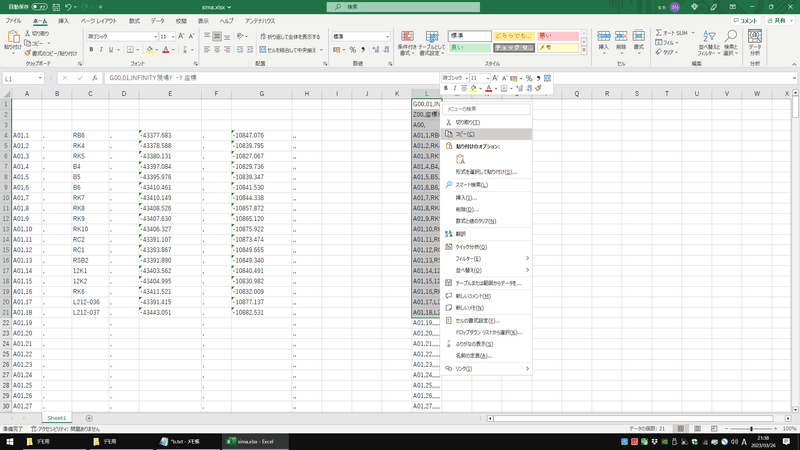Open the ribbon font name dropdown
800x450 pixels.
tap(155, 37)
